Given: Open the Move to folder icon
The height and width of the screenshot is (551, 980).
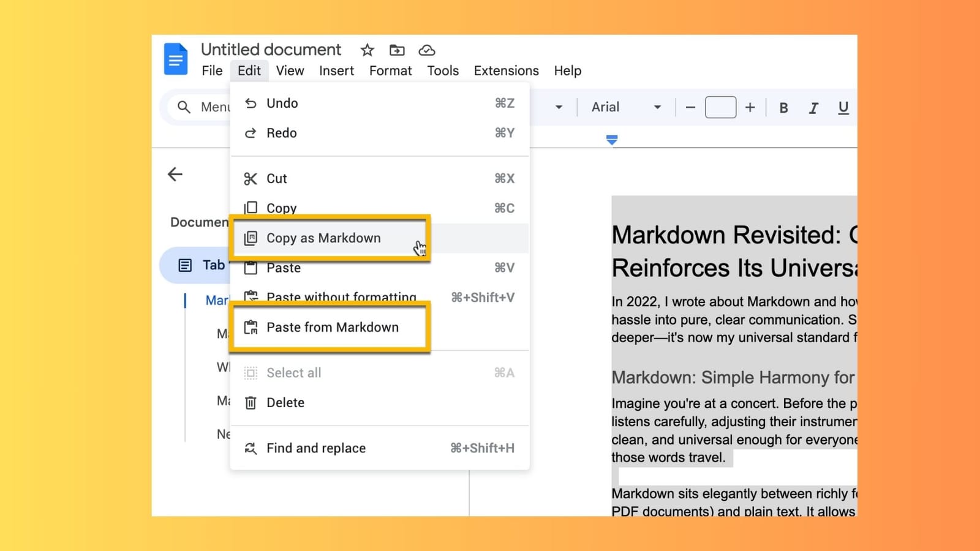Looking at the screenshot, I should click(396, 50).
